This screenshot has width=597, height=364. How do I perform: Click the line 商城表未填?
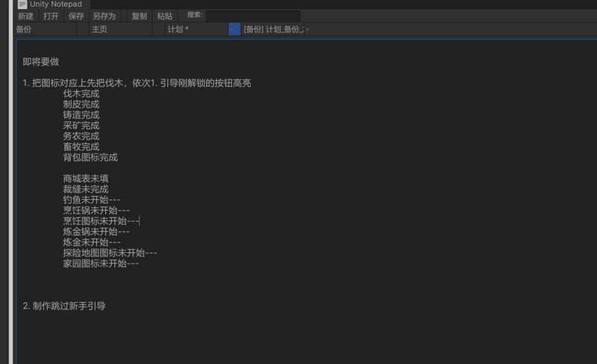[86, 179]
